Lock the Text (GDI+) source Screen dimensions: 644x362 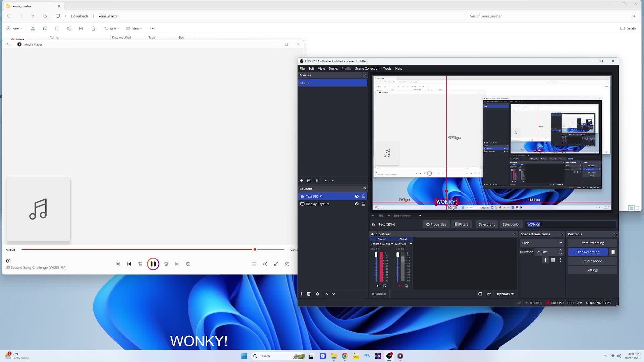click(363, 196)
